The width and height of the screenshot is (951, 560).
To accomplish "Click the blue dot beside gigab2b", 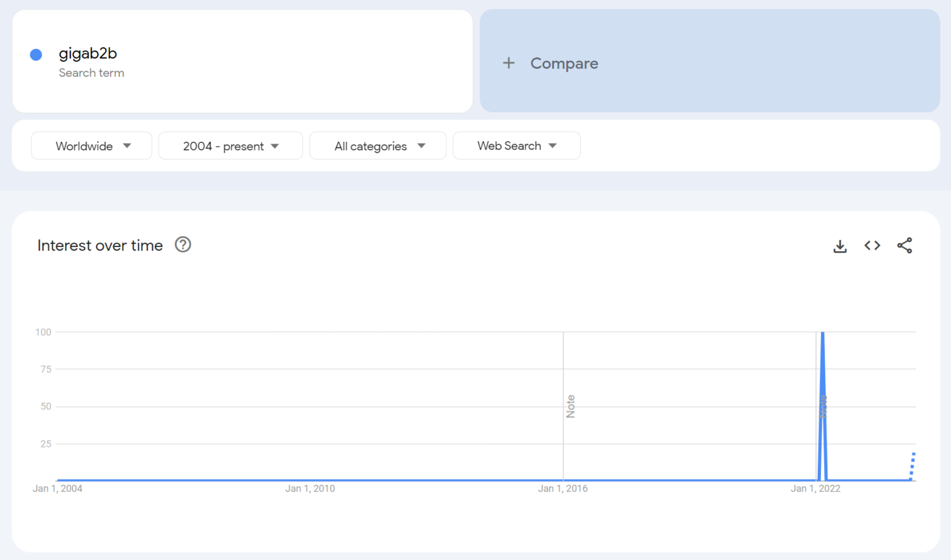I will tap(36, 54).
